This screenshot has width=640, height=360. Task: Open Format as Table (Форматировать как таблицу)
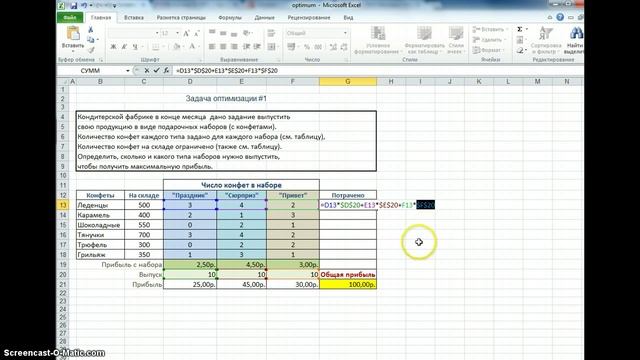(424, 40)
